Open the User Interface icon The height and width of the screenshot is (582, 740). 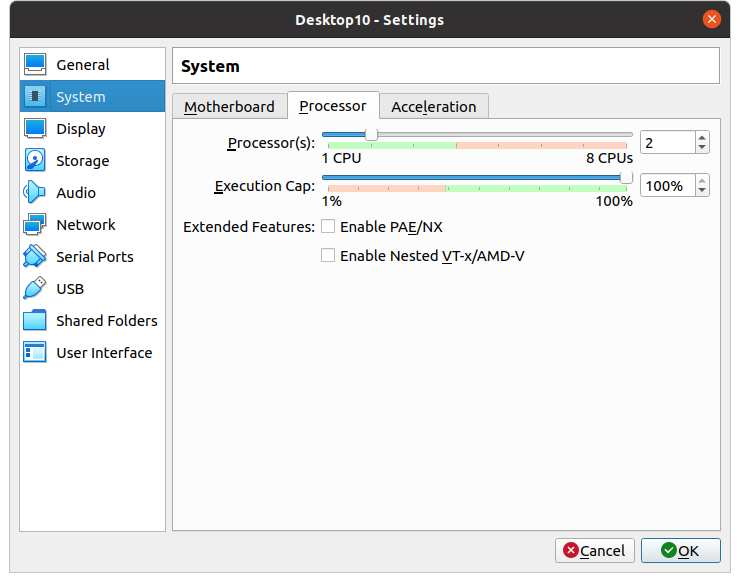point(35,353)
